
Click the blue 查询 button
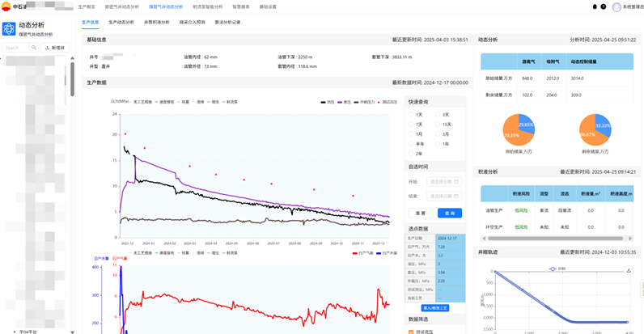[450, 213]
